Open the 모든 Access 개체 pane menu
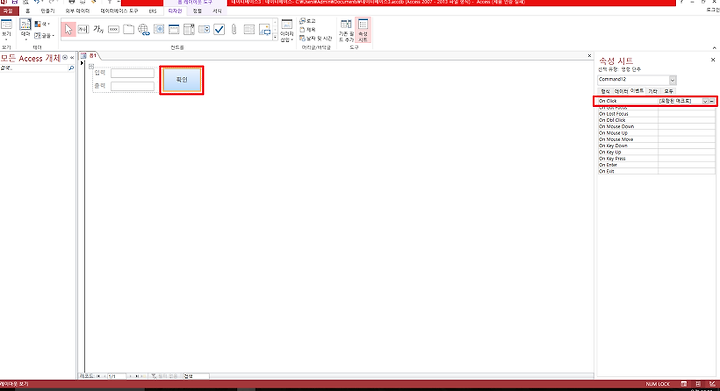Viewport: 720px width, 391px height. pos(65,57)
